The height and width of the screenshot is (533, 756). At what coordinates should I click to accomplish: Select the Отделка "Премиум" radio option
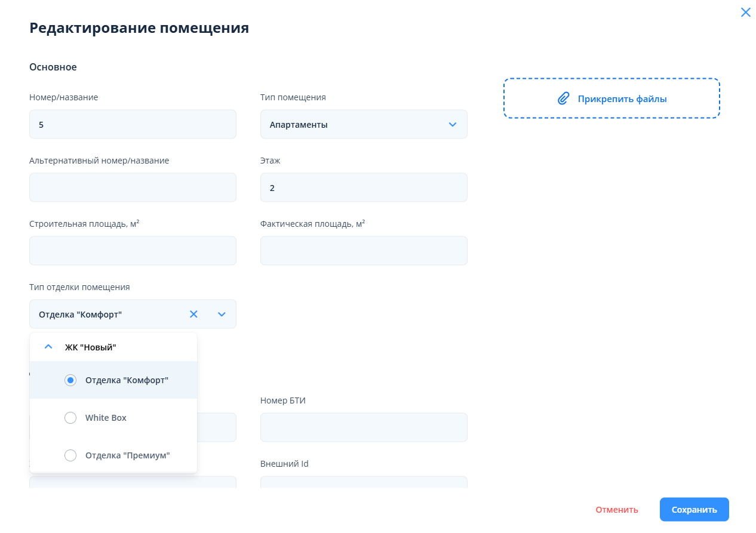click(70, 455)
